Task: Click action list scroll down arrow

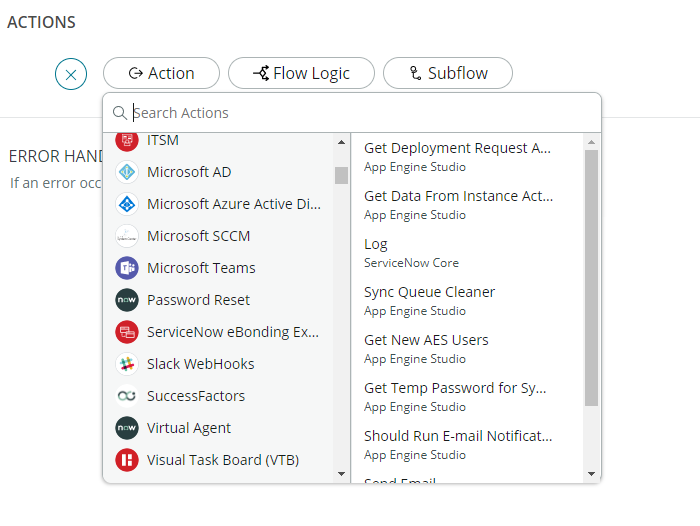Action: point(592,474)
